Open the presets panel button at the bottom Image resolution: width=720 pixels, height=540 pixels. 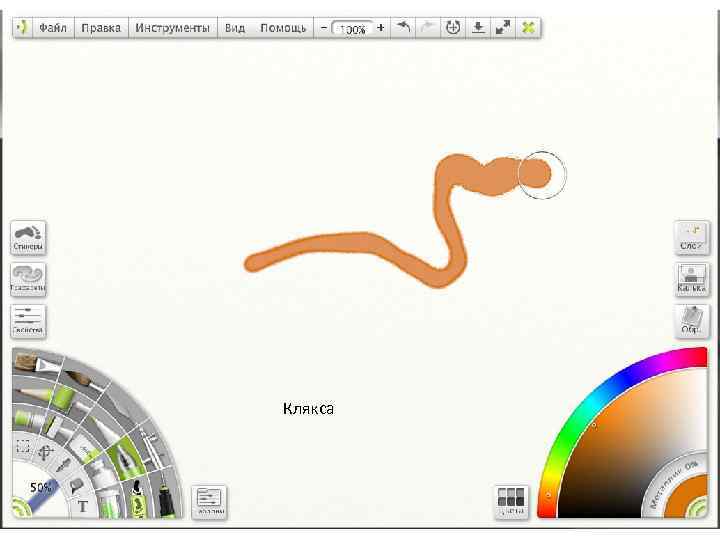209,502
